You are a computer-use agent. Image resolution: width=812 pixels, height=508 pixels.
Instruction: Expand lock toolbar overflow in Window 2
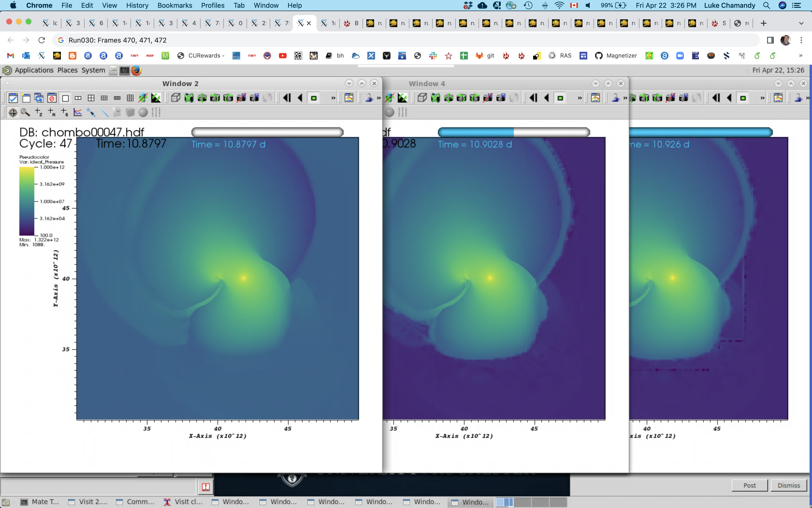(x=379, y=98)
